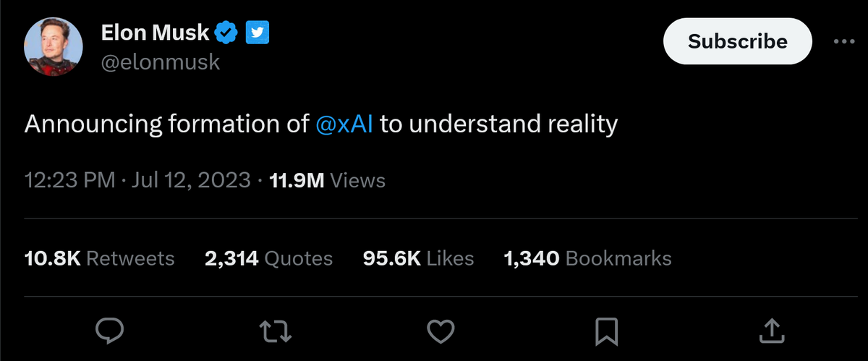Click the 12:23 PM Jul 12, 2023 timestamp
The height and width of the screenshot is (361, 868).
click(137, 180)
